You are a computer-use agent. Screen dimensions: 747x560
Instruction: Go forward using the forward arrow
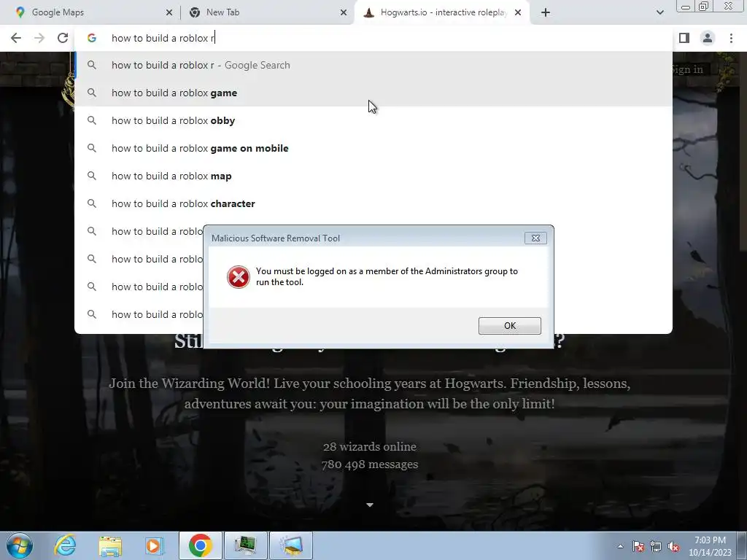pos(39,38)
